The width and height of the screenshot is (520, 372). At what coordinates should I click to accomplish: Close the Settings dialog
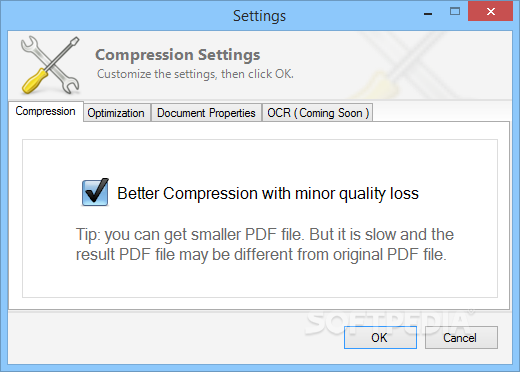tap(490, 12)
